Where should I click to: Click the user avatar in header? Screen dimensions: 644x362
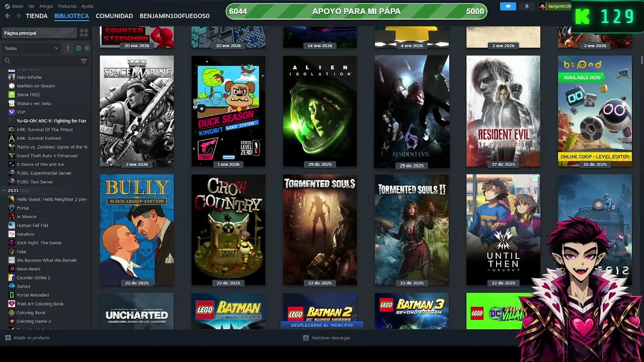[542, 6]
